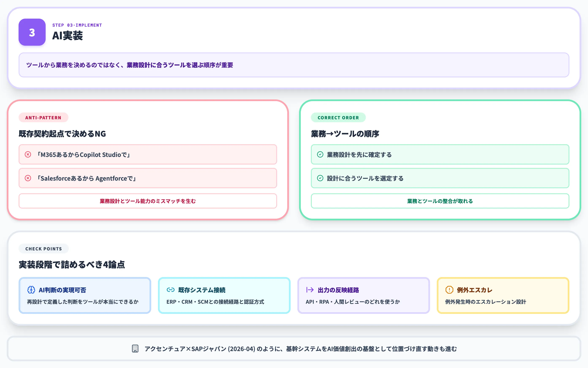Click the AI実装 heading
Viewport: 588px width, 368px height.
coord(68,36)
